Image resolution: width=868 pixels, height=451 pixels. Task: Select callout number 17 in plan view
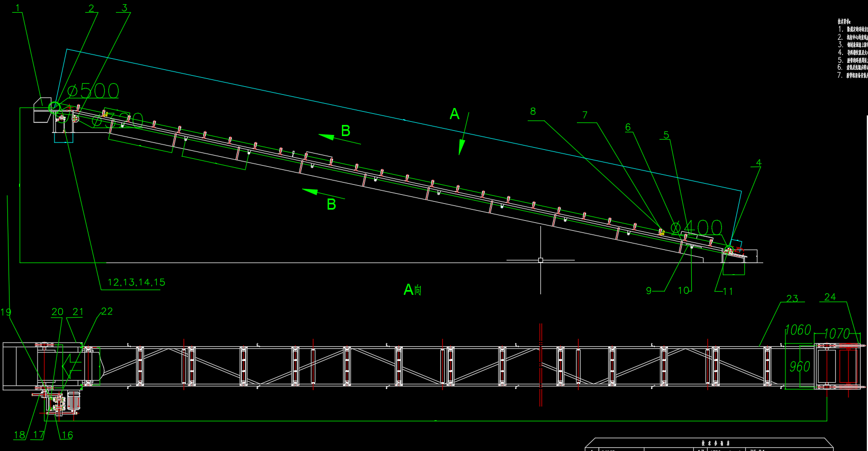pos(39,435)
